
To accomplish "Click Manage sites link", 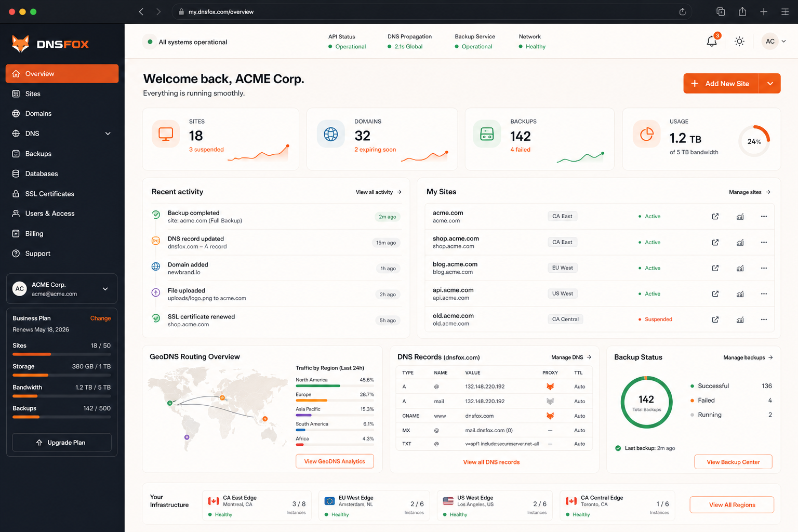I will [x=750, y=192].
